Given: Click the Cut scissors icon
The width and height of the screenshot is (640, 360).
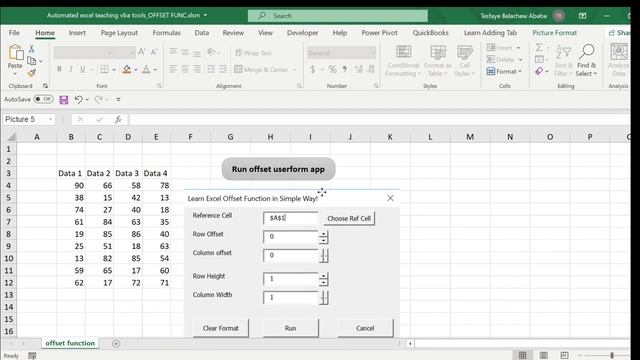Looking at the screenshot, I should point(31,49).
